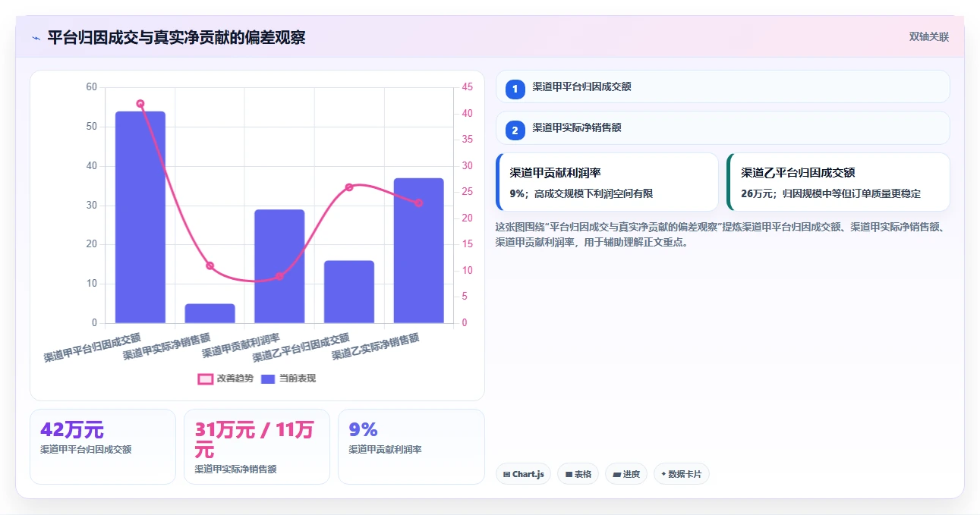Select list item 渠道甲实际净销售额

723,127
